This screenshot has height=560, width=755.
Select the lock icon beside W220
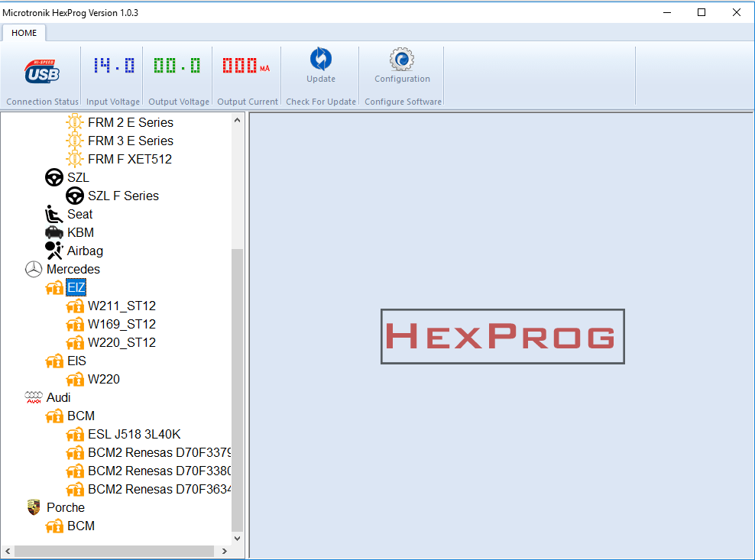[x=75, y=379]
